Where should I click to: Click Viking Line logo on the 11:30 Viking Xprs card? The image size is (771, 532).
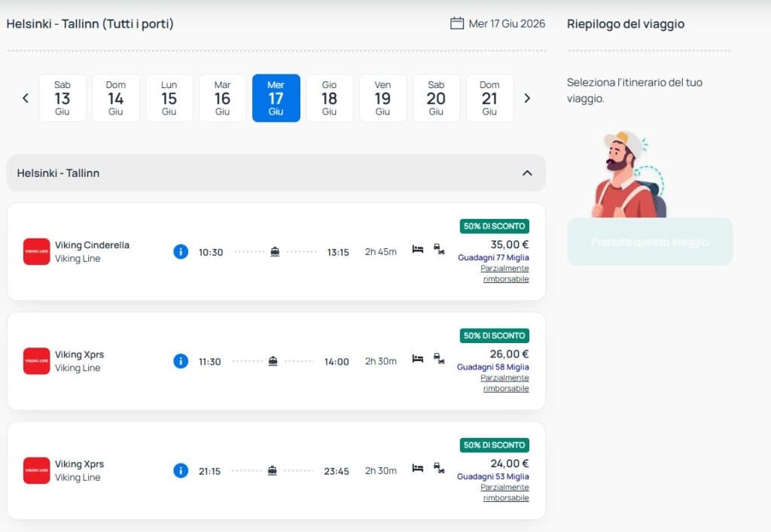pyautogui.click(x=36, y=361)
